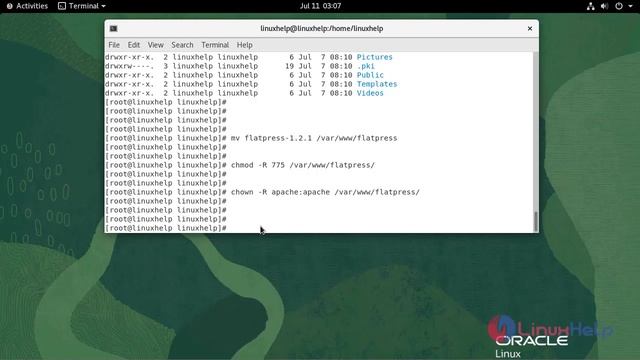The width and height of the screenshot is (640, 360).
Task: Click the Terminal icon in top bar
Action: 62,6
